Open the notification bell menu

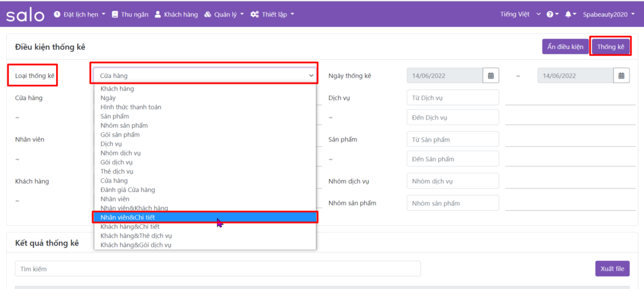(571, 14)
